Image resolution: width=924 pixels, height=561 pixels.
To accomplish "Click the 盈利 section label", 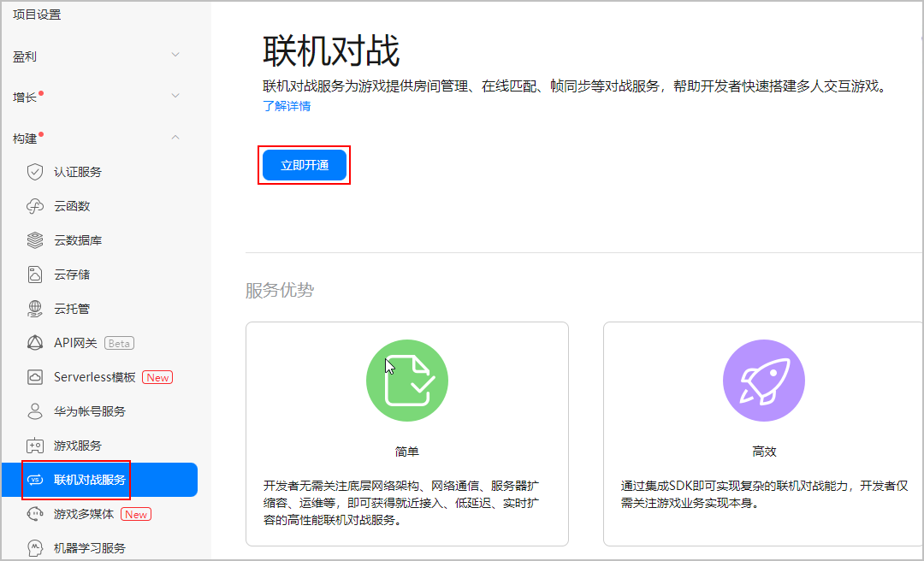I will 25,56.
